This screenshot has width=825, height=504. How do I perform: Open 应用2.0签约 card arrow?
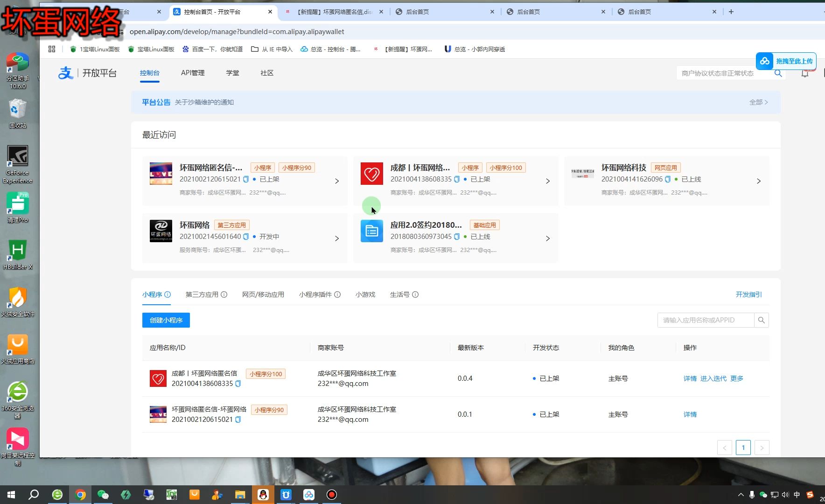click(x=548, y=238)
